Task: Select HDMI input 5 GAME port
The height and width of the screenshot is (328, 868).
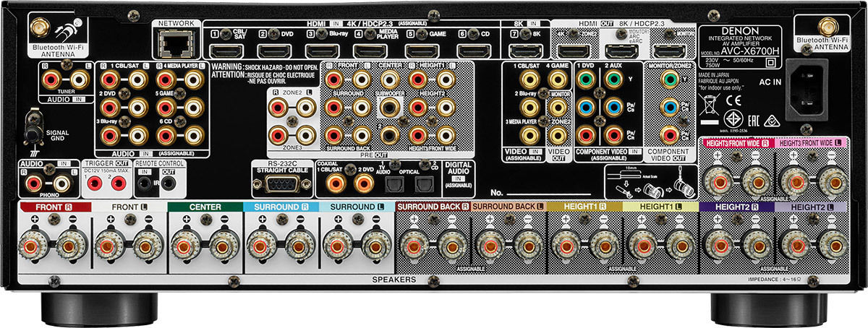Action: pos(422,51)
